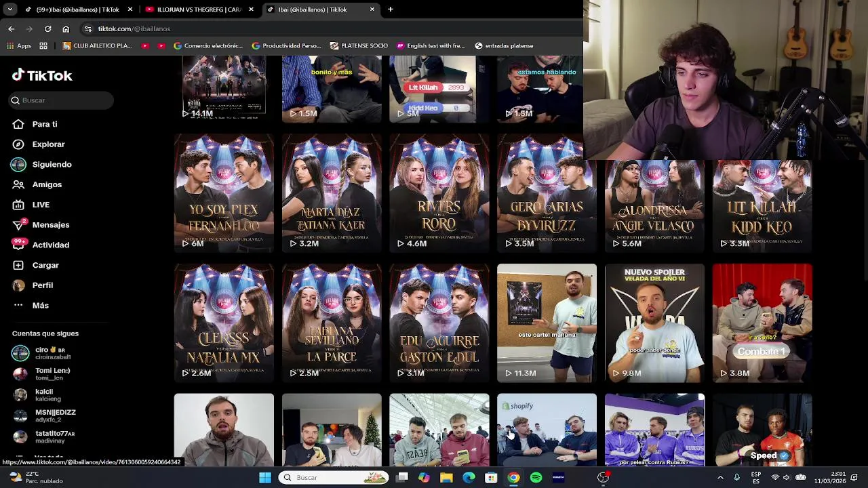This screenshot has height=488, width=868.
Task: Open Mensajes inbox
Action: point(51,224)
